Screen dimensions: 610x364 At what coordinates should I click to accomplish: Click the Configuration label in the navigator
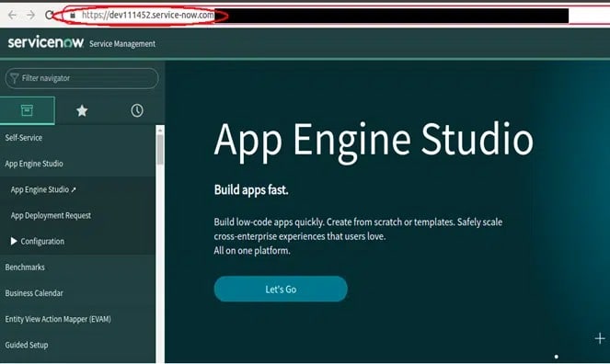point(42,241)
